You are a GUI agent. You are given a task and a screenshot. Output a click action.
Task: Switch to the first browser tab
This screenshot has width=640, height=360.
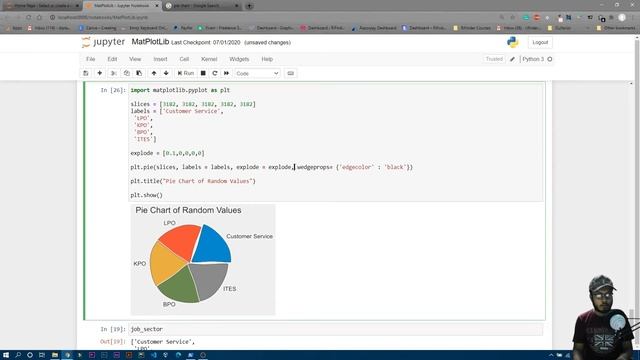coord(42,6)
